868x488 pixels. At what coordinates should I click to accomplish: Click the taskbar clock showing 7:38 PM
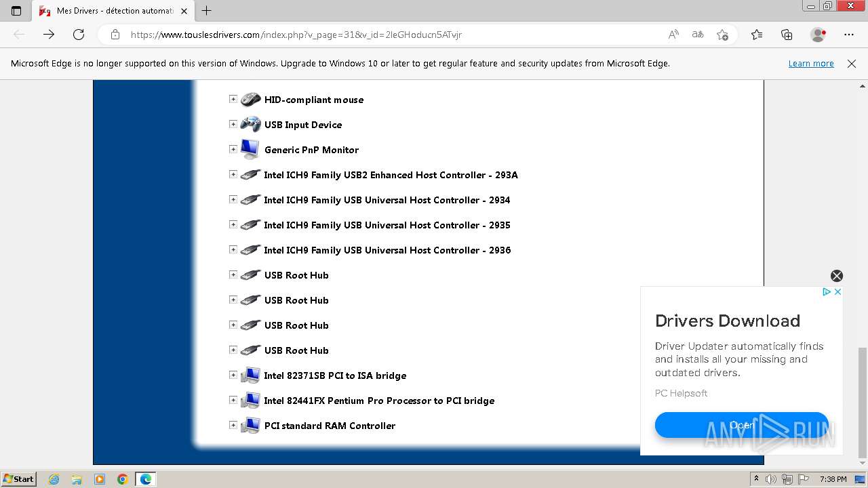833,479
